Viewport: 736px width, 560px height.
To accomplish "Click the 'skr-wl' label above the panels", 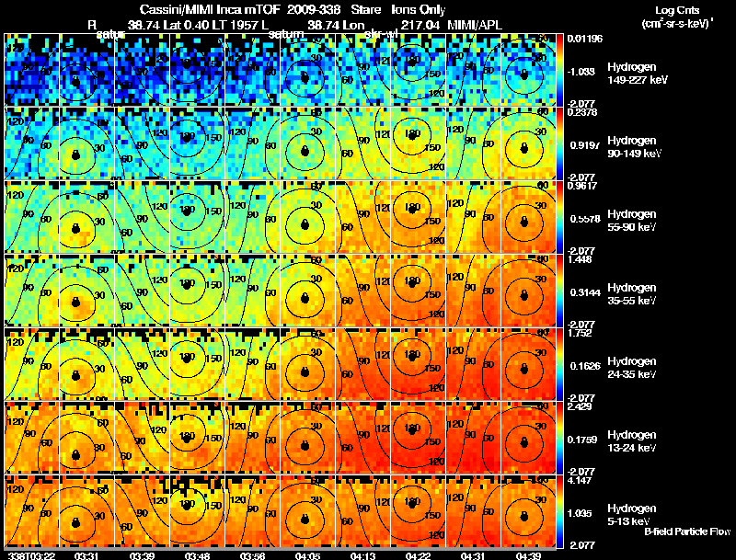I will point(381,34).
